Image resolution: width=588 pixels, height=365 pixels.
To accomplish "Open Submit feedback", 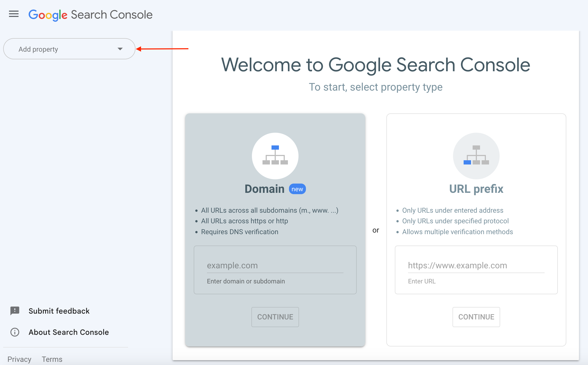I will 59,311.
